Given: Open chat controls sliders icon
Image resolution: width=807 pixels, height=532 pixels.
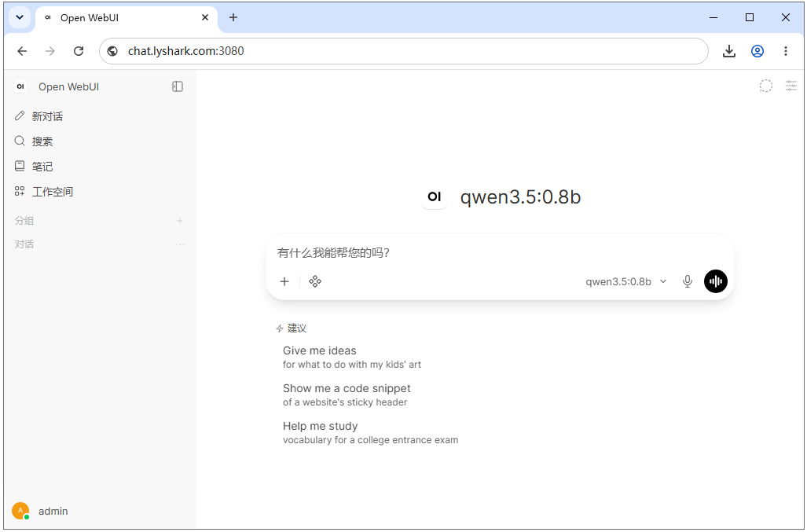Looking at the screenshot, I should coord(791,86).
